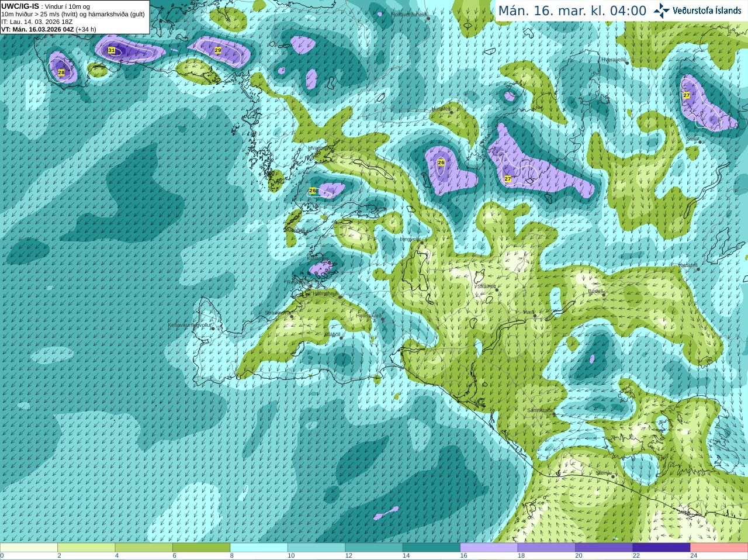748x560 pixels.
Task: Click the Hellisskarð station label
Action: tap(369, 316)
